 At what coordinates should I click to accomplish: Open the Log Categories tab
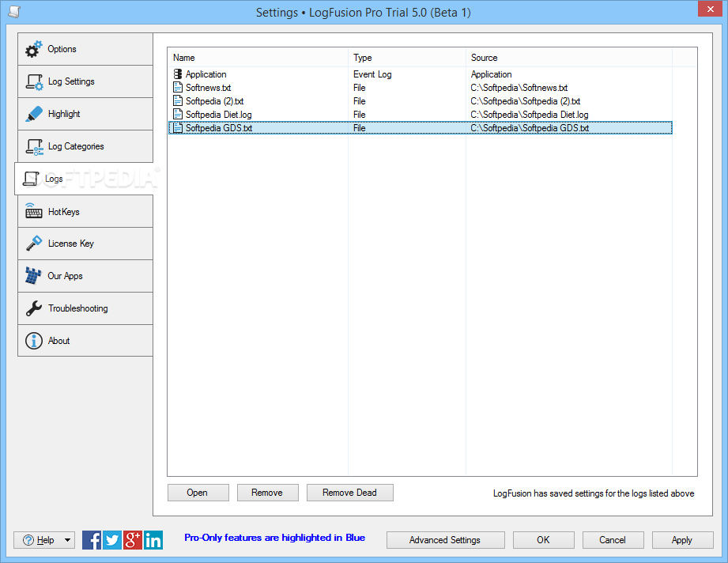point(85,147)
